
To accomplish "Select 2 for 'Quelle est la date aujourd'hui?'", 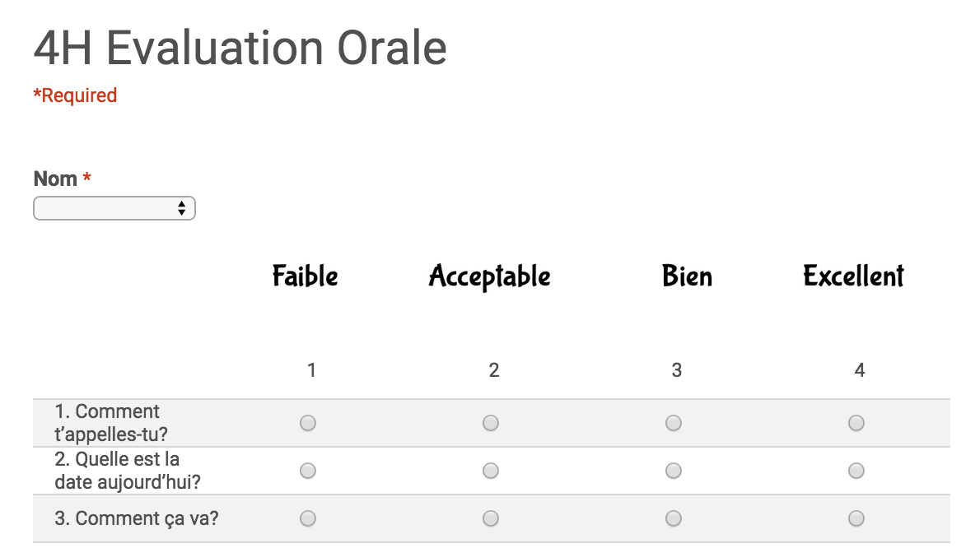I will 491,471.
